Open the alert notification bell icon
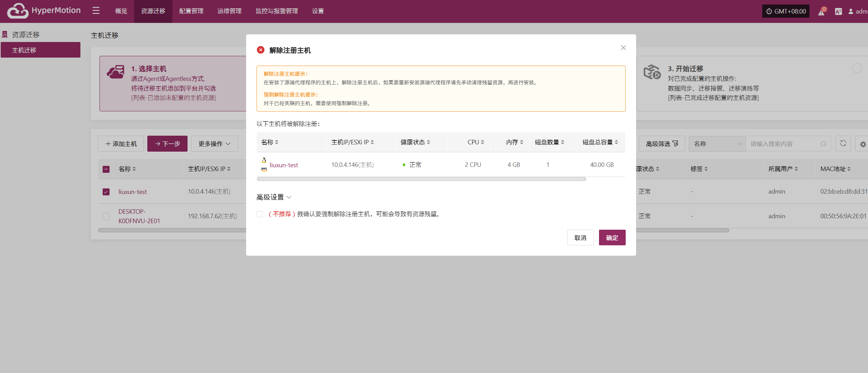This screenshot has width=868, height=373. (x=822, y=12)
